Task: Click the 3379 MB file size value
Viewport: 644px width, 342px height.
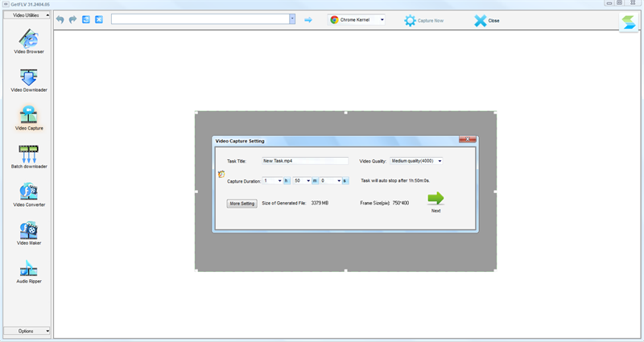Action: point(320,203)
